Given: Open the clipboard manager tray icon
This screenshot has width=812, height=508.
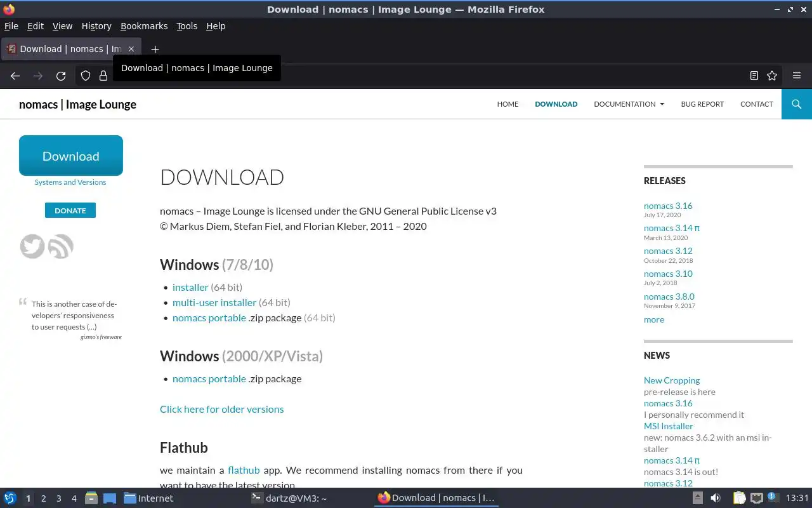Looking at the screenshot, I should [x=740, y=498].
